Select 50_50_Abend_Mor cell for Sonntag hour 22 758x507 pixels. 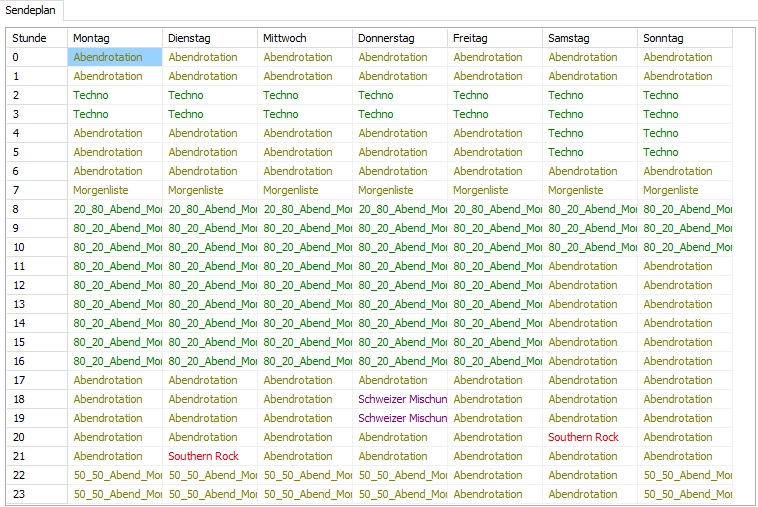pyautogui.click(x=684, y=475)
